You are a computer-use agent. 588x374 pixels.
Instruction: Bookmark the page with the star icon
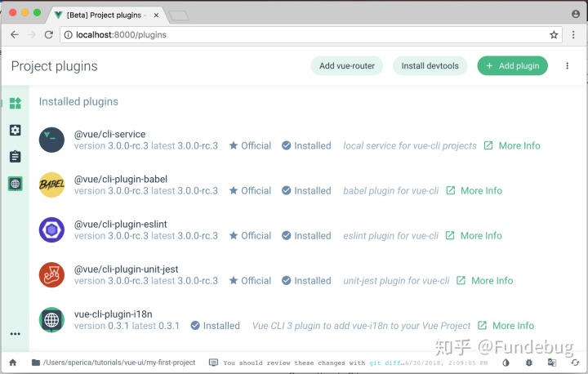pos(554,35)
